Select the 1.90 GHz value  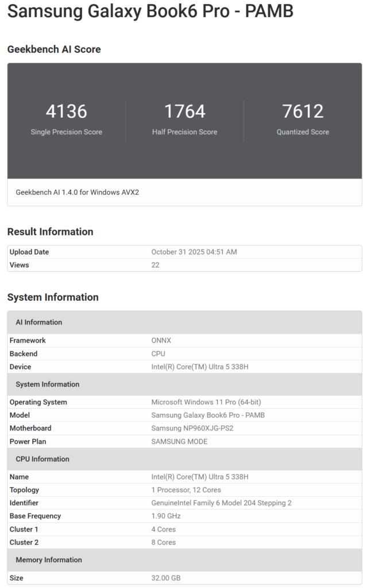point(166,516)
